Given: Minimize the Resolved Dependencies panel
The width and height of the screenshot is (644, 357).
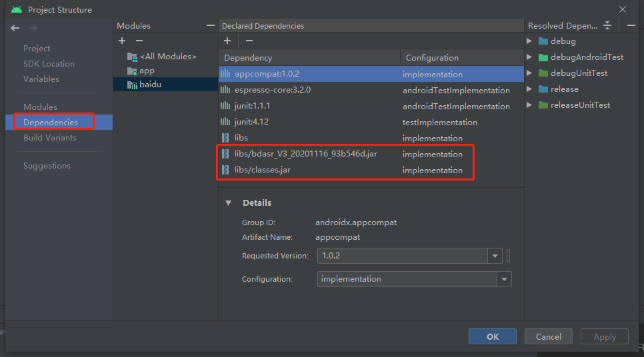Looking at the screenshot, I should 631,25.
